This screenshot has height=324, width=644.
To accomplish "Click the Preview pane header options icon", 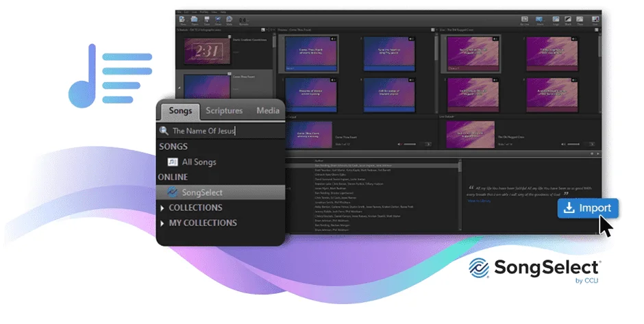I will [432, 30].
